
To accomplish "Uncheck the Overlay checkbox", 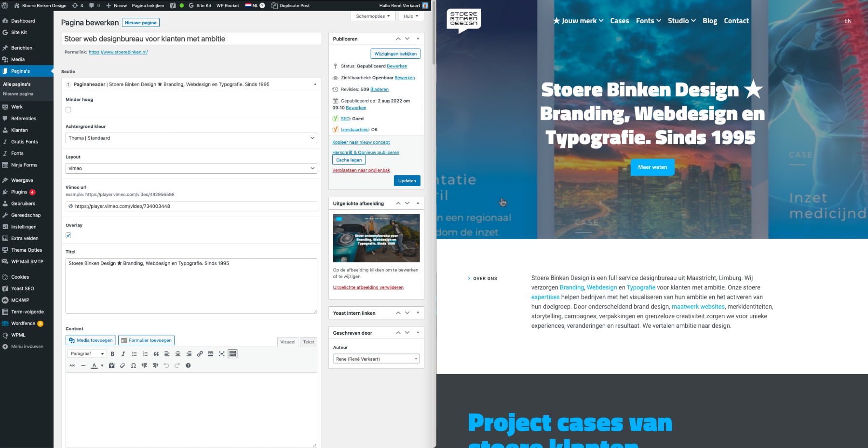I will (x=68, y=235).
